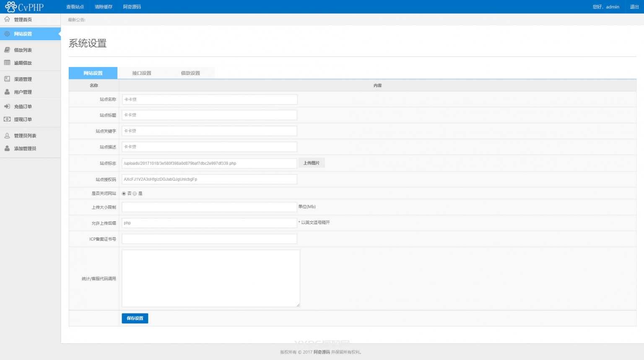Switch to the 接口设置 tab
Image resolution: width=644 pixels, height=360 pixels.
click(x=142, y=73)
